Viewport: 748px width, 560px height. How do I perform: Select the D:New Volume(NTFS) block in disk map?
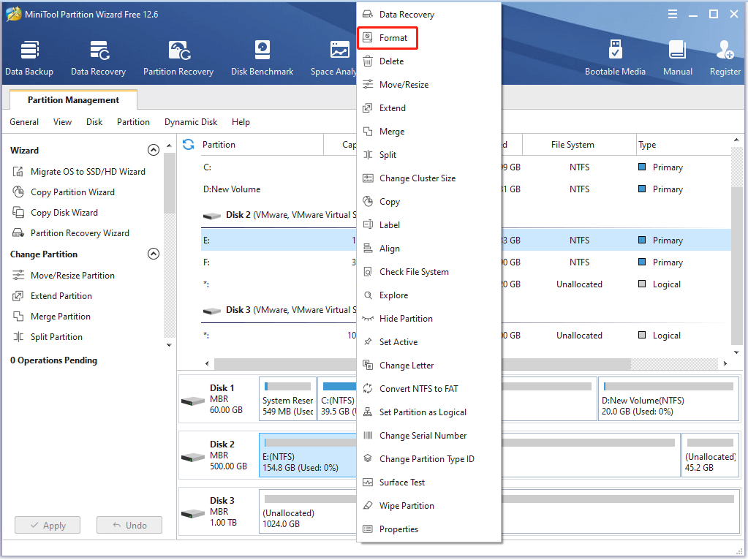668,398
